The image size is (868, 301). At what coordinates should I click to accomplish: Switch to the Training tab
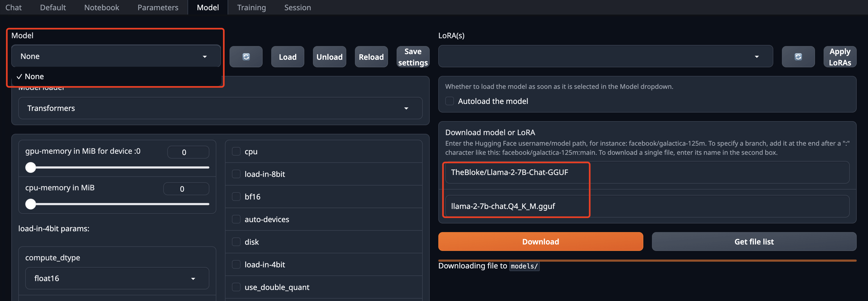pos(251,8)
